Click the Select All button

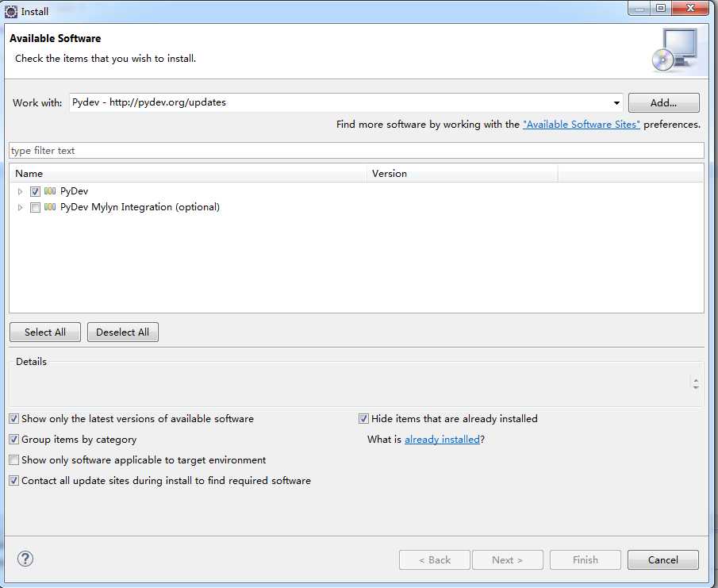(45, 332)
